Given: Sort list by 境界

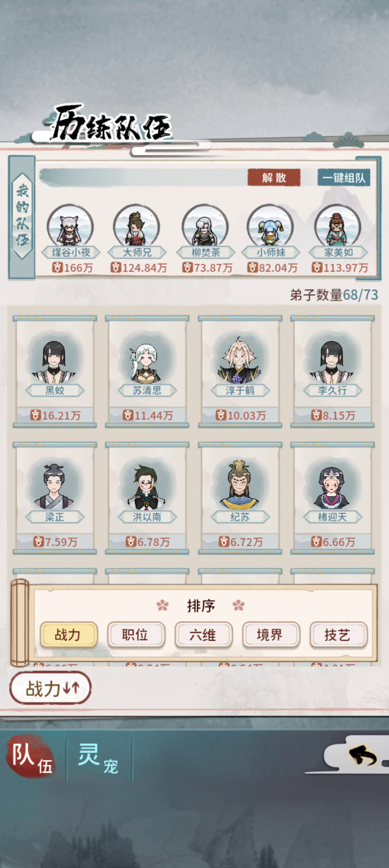Looking at the screenshot, I should coord(271,635).
